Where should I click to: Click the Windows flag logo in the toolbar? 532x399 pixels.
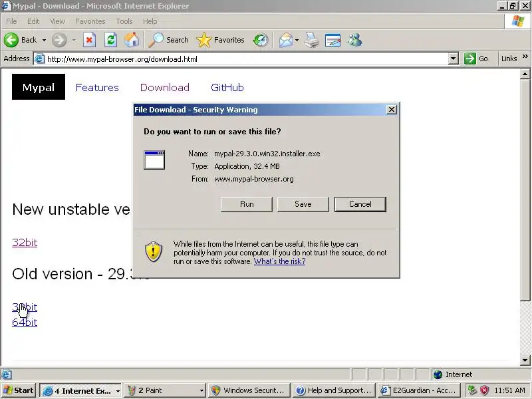pyautogui.click(x=518, y=21)
